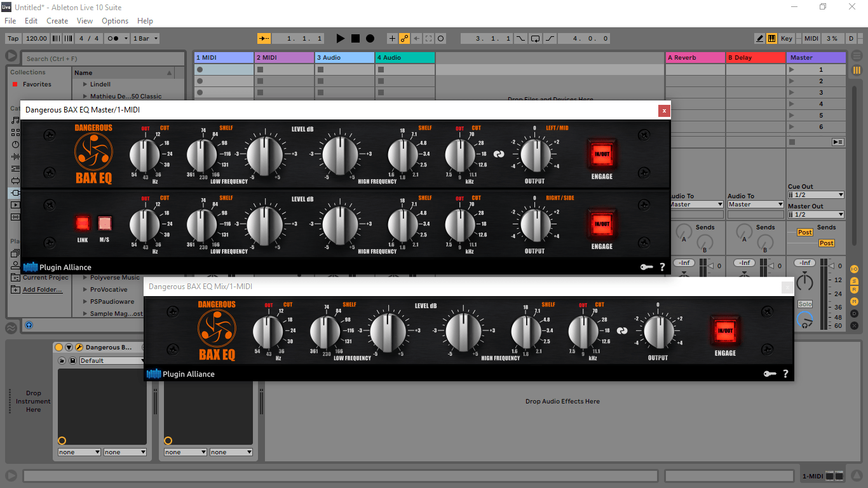Activate Draw Mode pencil icon
This screenshot has height=488, width=868.
pyautogui.click(x=760, y=39)
